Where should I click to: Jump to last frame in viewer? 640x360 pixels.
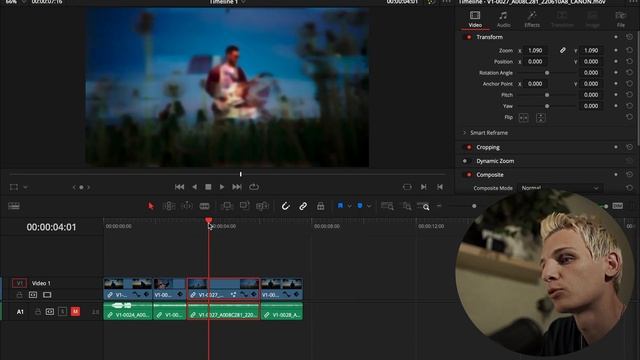(x=237, y=187)
